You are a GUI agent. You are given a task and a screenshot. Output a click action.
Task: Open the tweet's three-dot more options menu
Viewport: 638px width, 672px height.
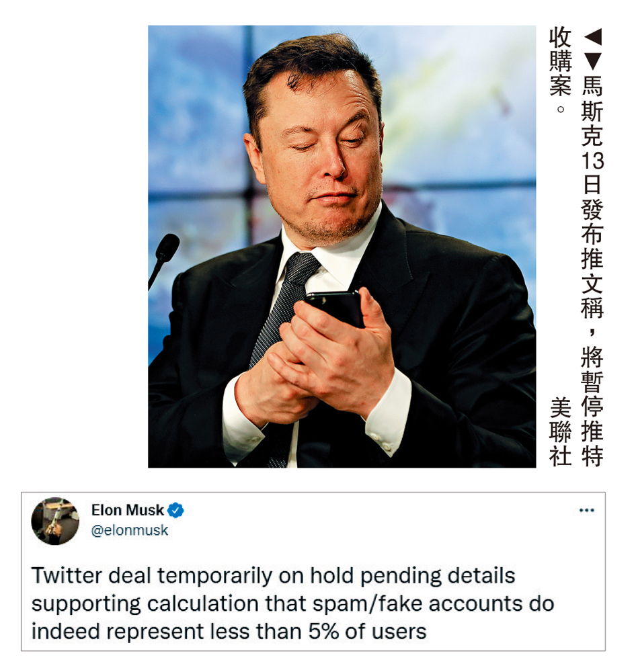[586, 510]
